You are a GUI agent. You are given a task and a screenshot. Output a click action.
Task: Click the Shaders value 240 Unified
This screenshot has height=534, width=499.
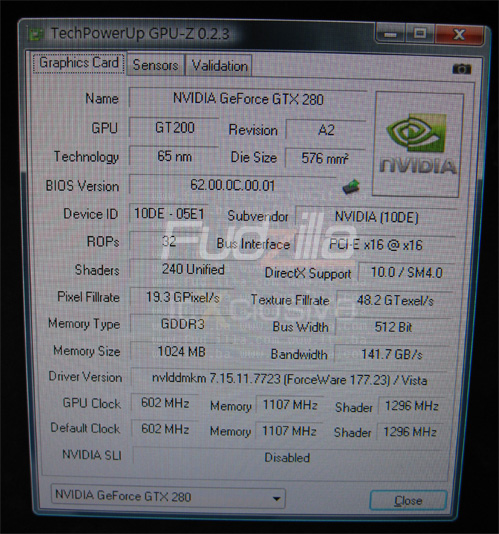(x=193, y=270)
